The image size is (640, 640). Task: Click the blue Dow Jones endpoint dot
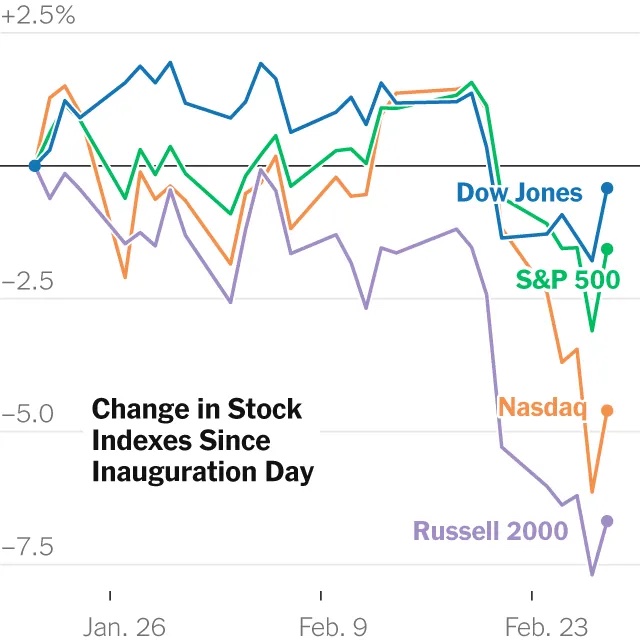(x=607, y=188)
